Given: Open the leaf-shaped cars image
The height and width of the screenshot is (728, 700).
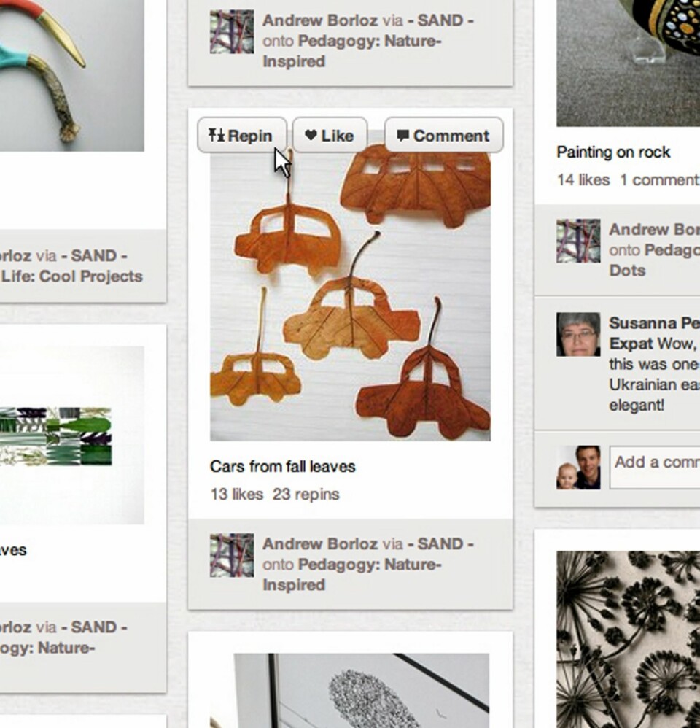Looking at the screenshot, I should tap(351, 286).
